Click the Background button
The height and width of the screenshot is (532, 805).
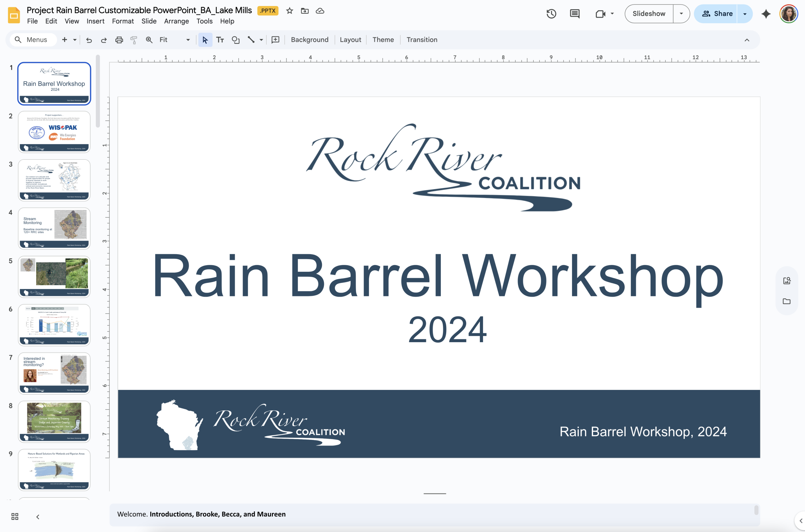pos(309,40)
